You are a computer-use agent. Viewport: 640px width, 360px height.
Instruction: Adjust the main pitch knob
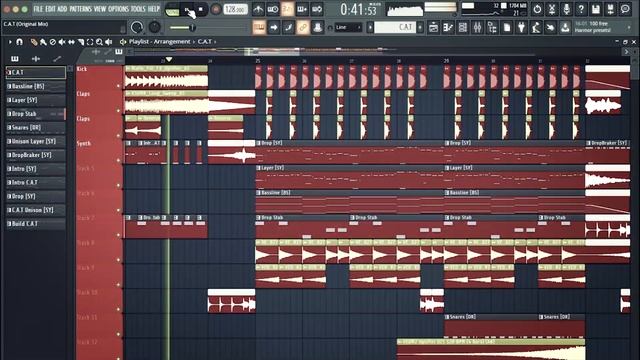(x=154, y=27)
